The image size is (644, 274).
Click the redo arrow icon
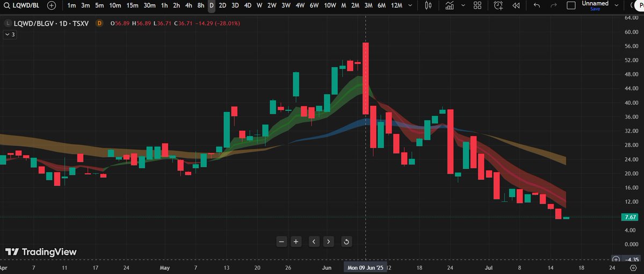coord(554,5)
